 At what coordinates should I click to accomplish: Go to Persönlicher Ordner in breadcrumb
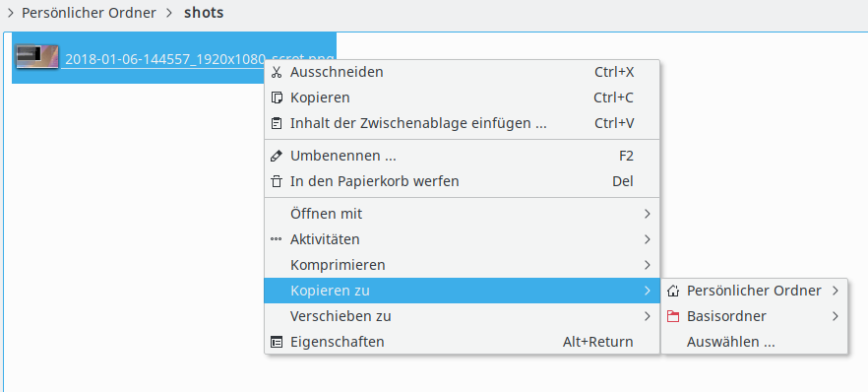89,13
